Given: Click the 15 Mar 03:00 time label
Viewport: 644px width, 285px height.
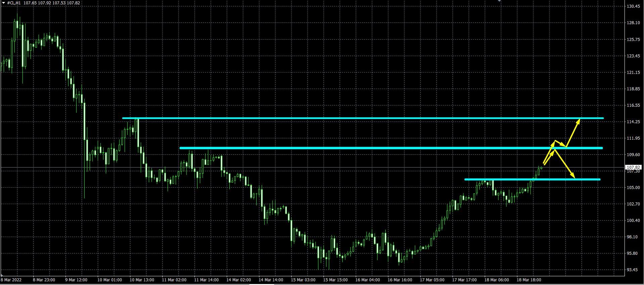Looking at the screenshot, I should [303, 280].
